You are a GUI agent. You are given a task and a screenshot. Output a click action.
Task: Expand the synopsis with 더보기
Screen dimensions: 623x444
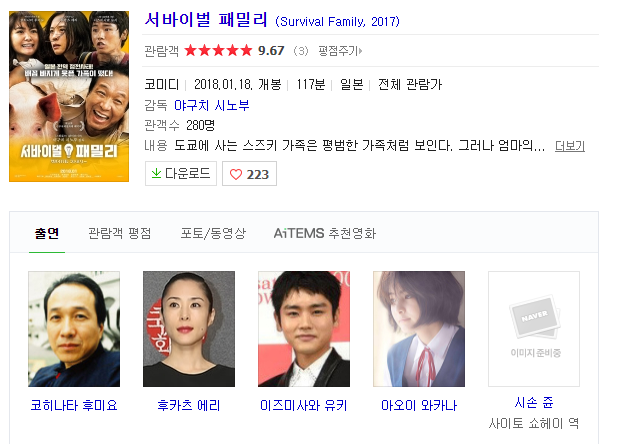(x=570, y=146)
